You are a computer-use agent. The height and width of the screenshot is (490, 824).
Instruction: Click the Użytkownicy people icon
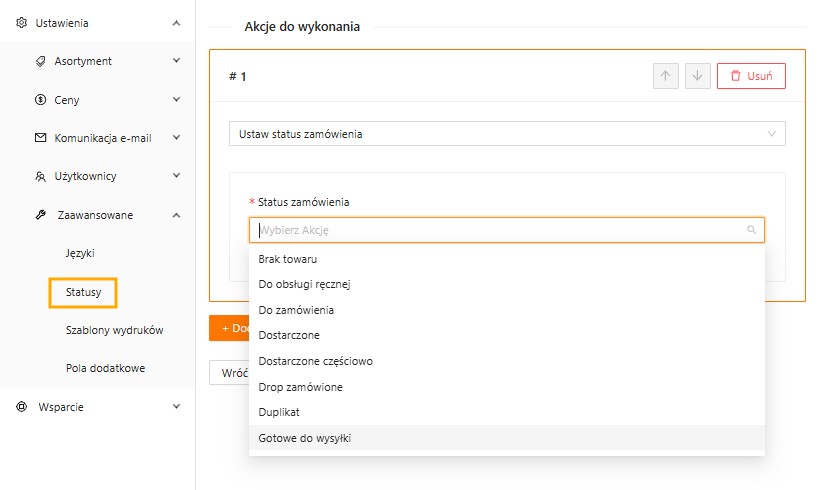pos(41,177)
